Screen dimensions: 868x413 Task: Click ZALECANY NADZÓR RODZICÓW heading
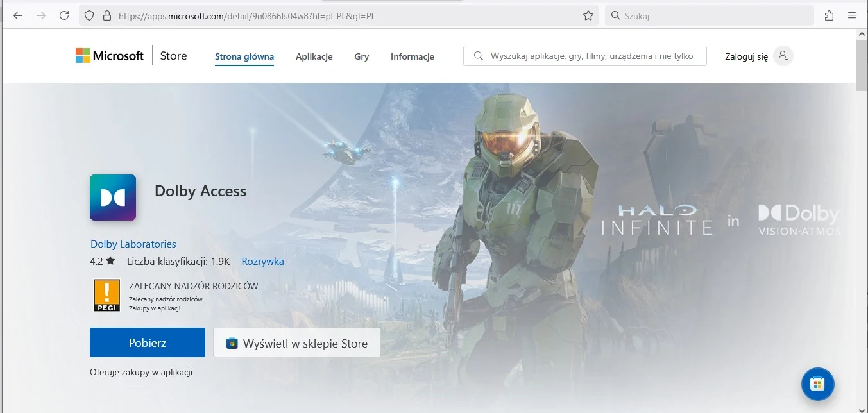[194, 286]
